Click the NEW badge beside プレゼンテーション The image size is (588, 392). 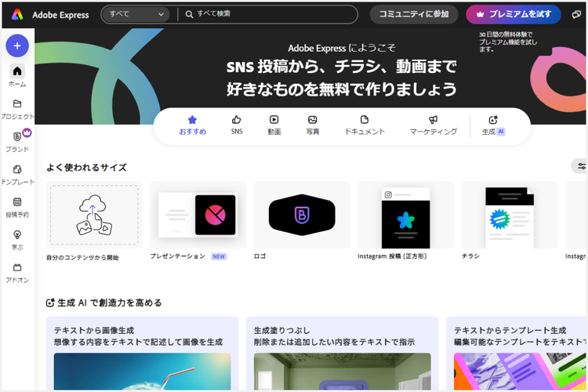tap(219, 256)
